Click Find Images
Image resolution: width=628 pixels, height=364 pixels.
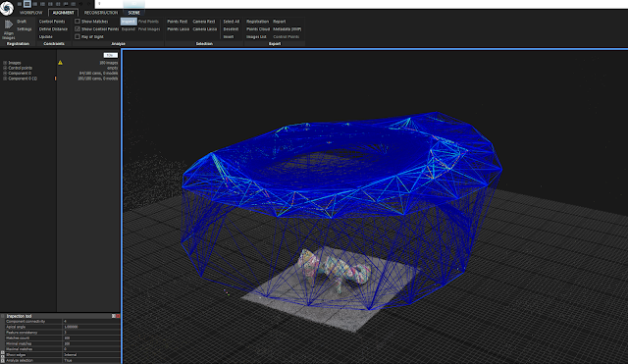point(149,28)
